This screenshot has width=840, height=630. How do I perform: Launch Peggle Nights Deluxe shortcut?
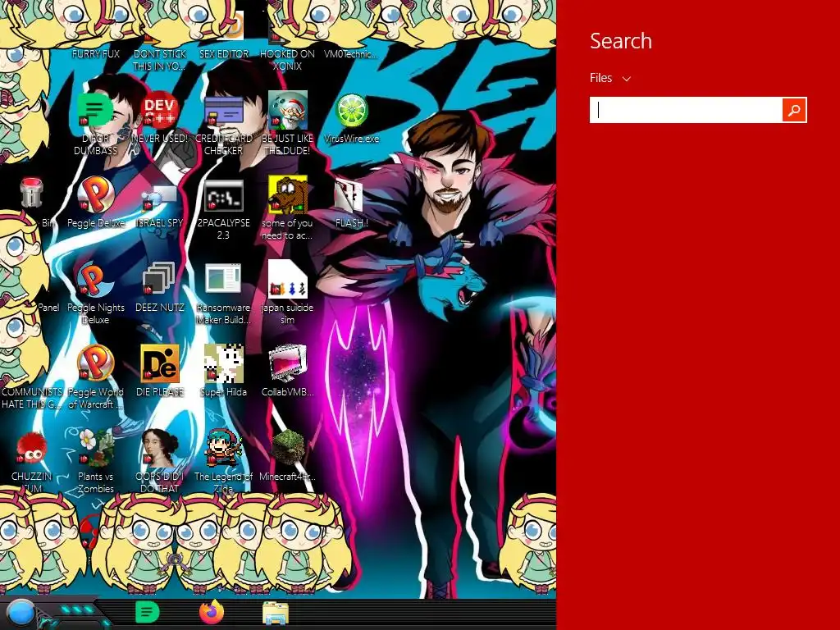[x=96, y=280]
